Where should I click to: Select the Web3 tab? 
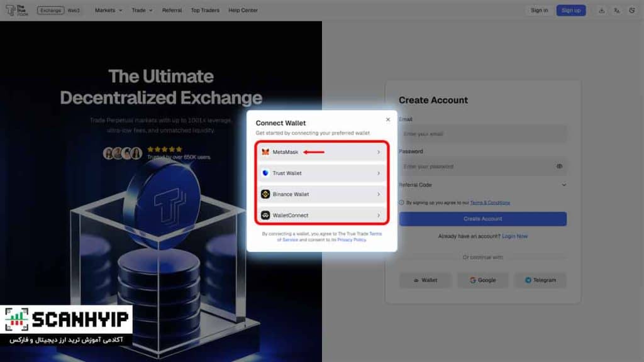74,10
